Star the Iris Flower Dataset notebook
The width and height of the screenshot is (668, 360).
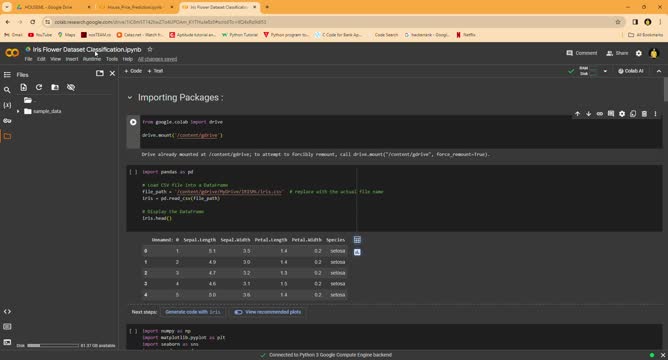click(x=150, y=49)
